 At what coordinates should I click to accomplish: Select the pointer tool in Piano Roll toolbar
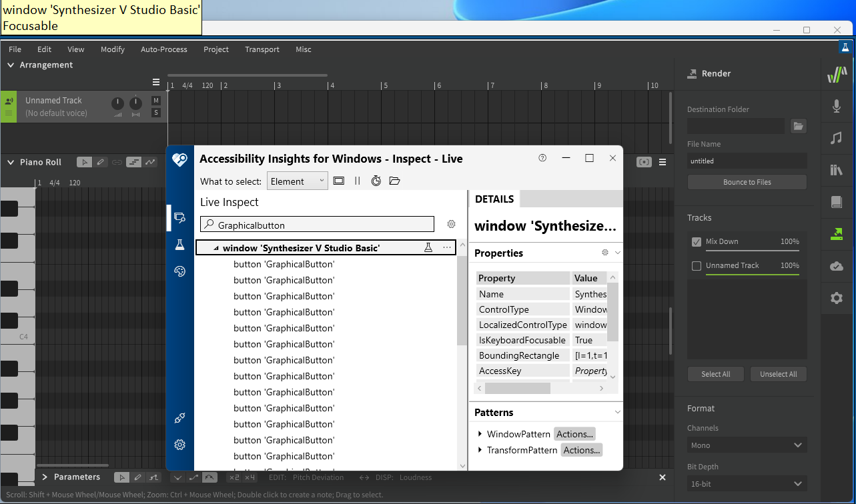[84, 162]
